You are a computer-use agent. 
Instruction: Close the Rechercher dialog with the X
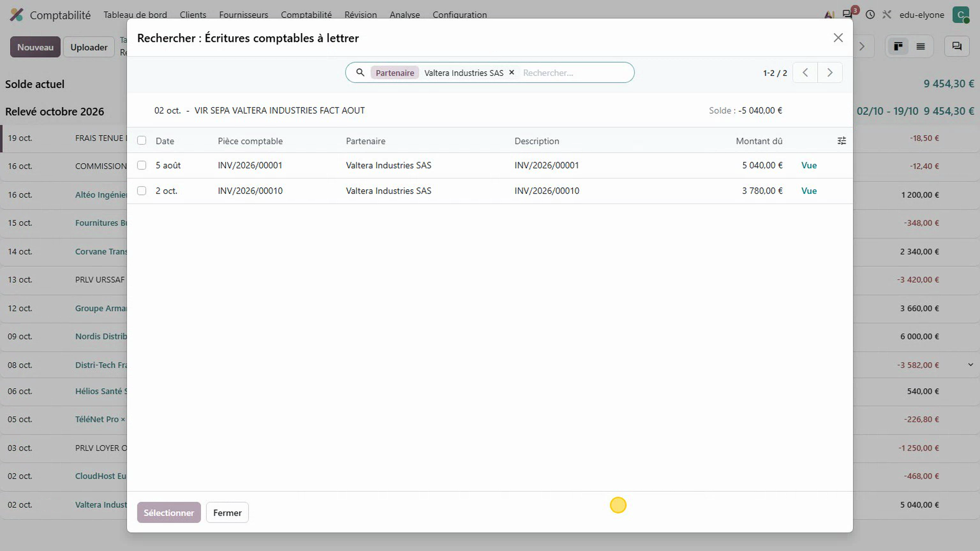click(x=838, y=38)
